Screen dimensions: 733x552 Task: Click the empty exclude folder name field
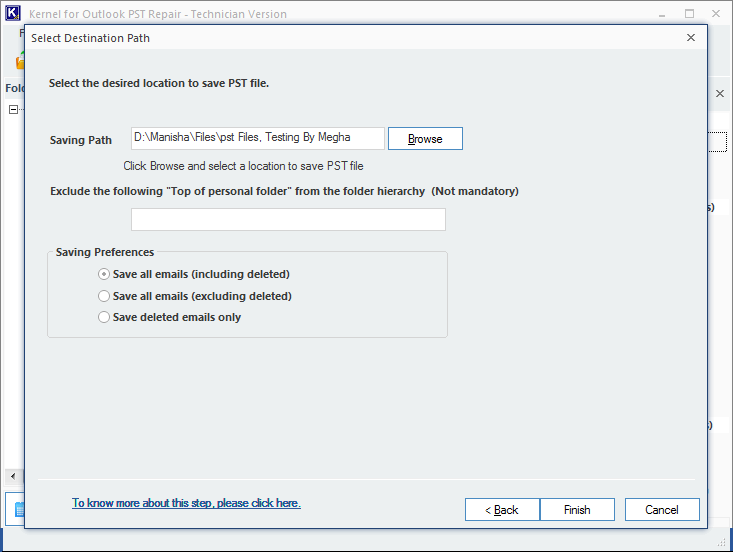pos(288,219)
